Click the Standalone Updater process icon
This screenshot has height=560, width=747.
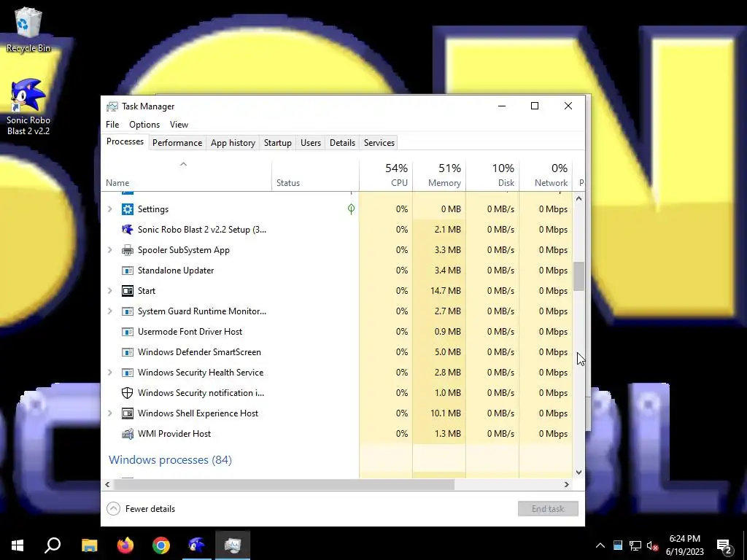click(127, 271)
